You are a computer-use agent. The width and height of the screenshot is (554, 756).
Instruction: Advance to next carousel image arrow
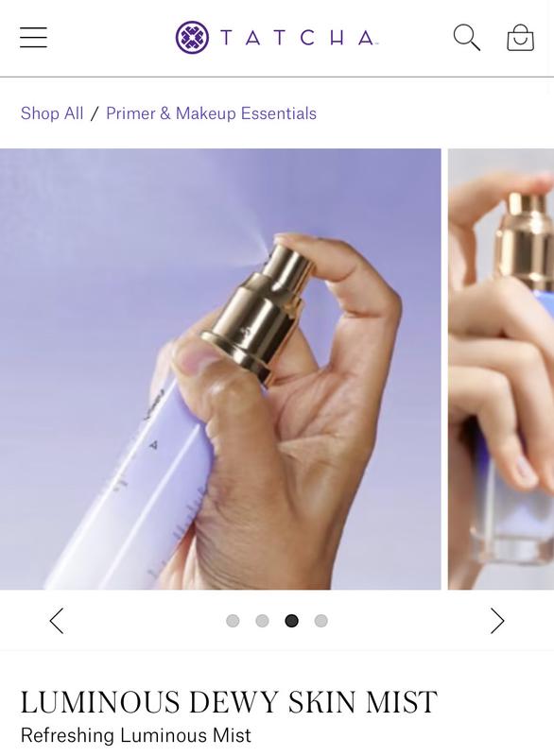click(497, 621)
